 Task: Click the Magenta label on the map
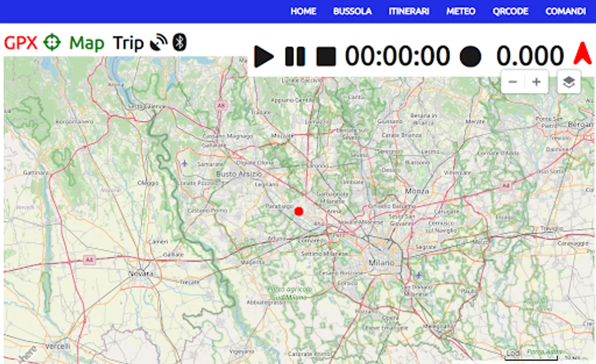coord(253,262)
